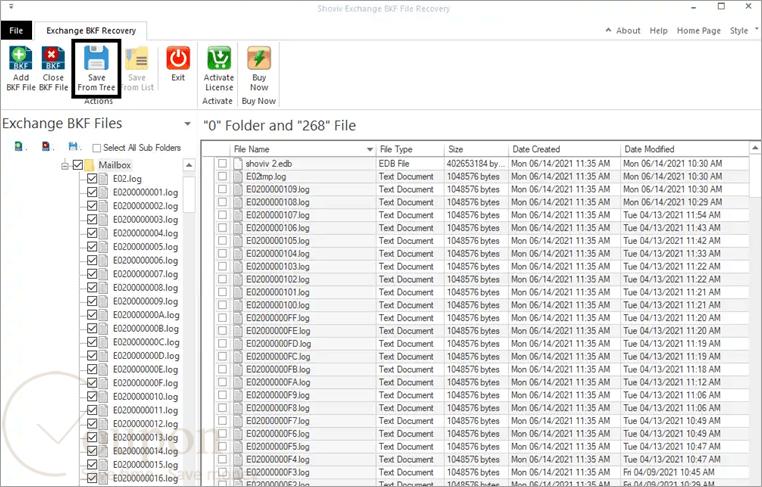Tick the checkbox for E0200000108.log row
Screen dimensions: 762x487
click(x=222, y=202)
